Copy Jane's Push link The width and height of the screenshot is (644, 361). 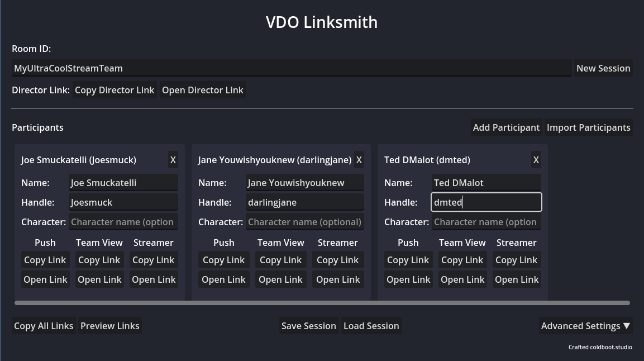pyautogui.click(x=224, y=260)
